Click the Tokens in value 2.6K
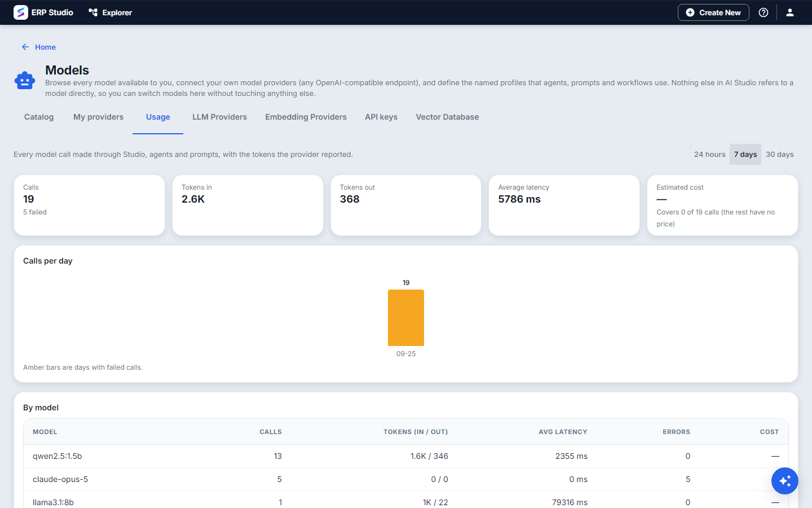 pyautogui.click(x=193, y=199)
